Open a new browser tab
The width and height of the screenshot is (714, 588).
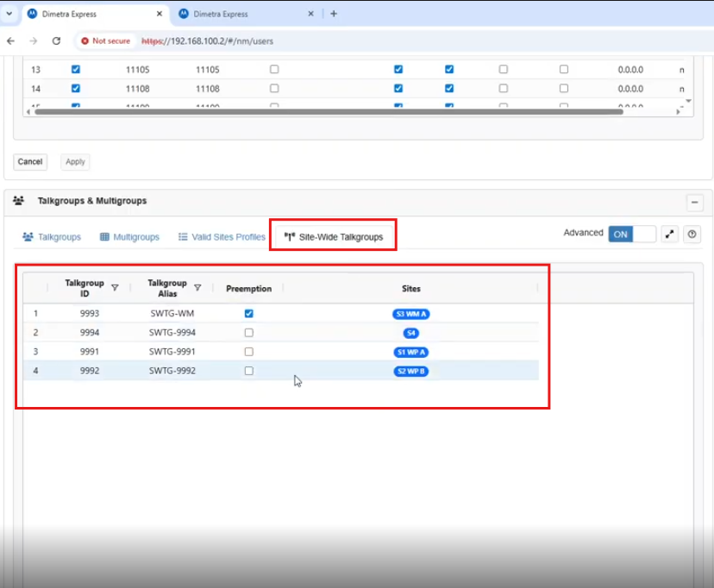tap(334, 14)
